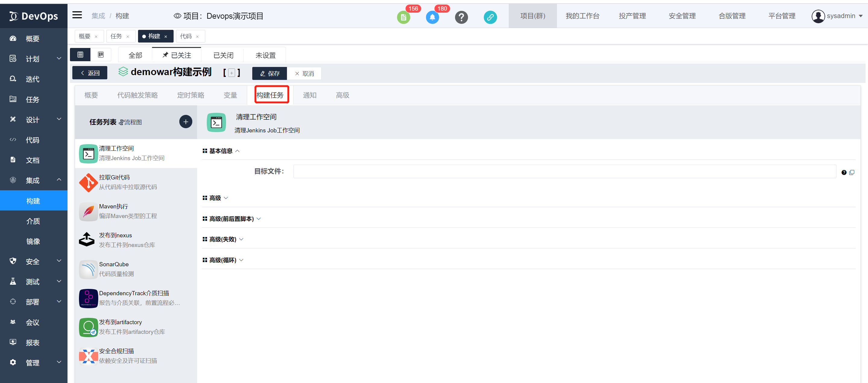Viewport: 868px width, 383px height.
Task: Click the 保存 button
Action: pyautogui.click(x=269, y=73)
